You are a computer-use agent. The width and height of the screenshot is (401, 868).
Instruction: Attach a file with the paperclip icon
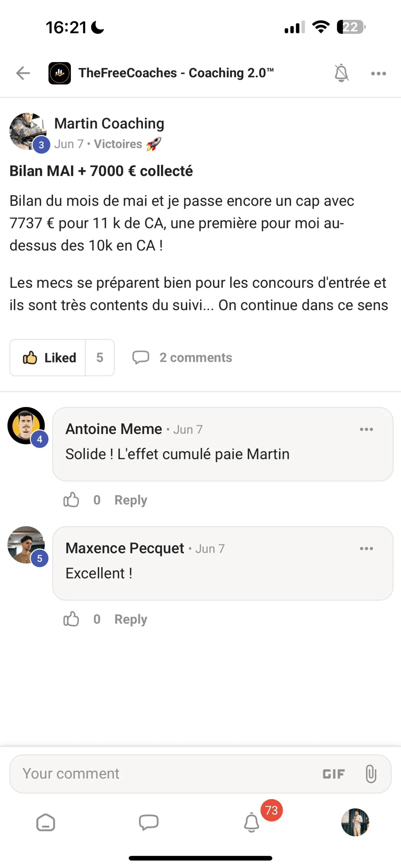pyautogui.click(x=371, y=774)
